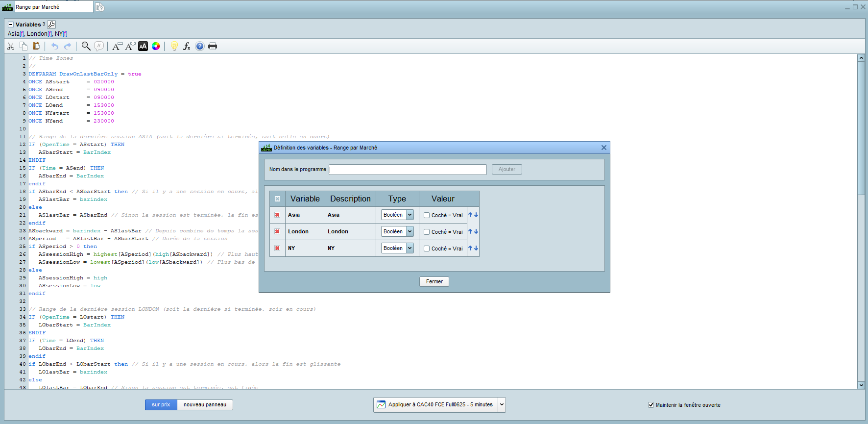Click the Valeur column header

tap(443, 199)
